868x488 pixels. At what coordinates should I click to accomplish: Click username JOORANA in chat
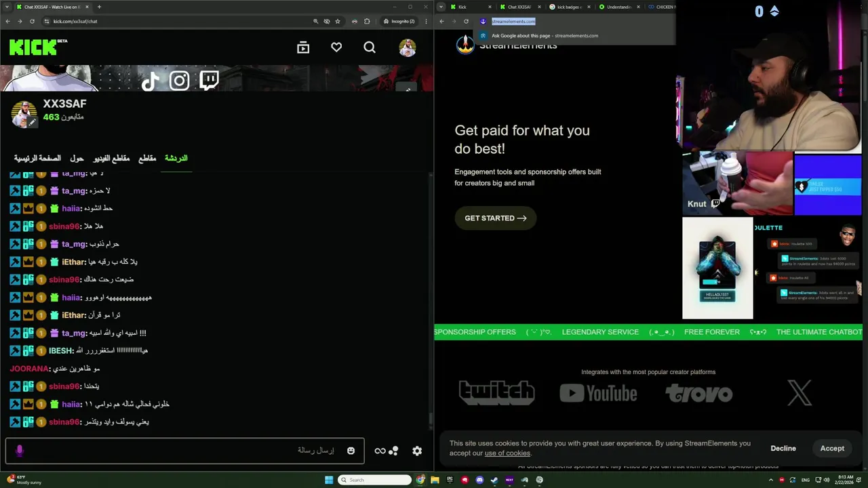(x=29, y=368)
